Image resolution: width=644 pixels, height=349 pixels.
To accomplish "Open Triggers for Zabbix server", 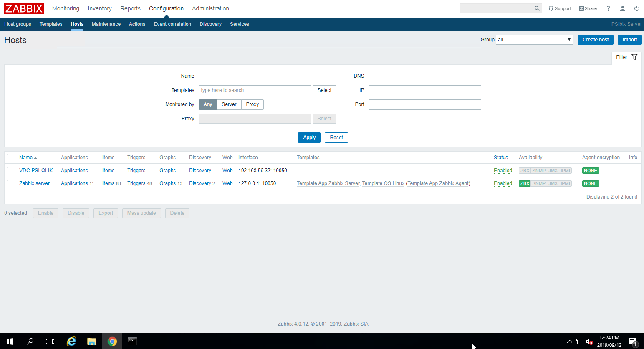I will pos(136,183).
